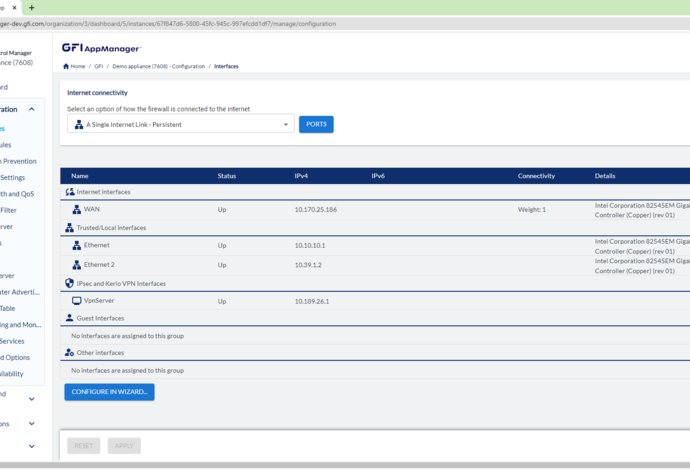Image resolution: width=690 pixels, height=469 pixels.
Task: Click IPv4 address 10.10.10.1
Action: tap(310, 245)
